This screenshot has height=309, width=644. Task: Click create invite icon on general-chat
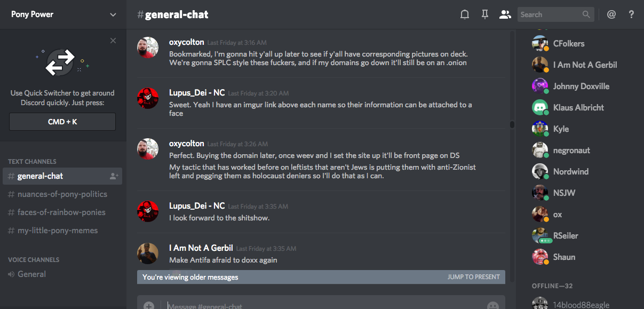tap(114, 176)
